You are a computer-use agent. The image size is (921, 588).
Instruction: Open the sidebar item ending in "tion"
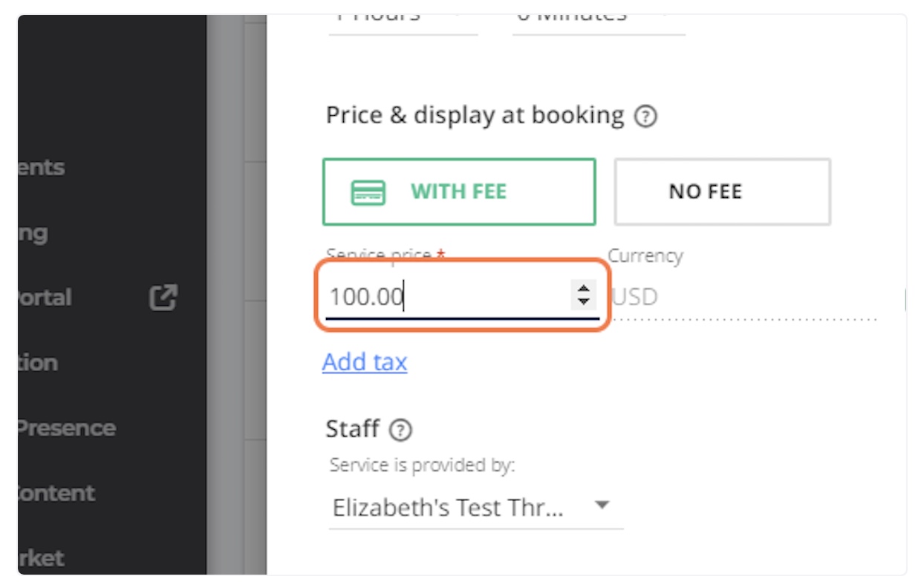[x=38, y=363]
